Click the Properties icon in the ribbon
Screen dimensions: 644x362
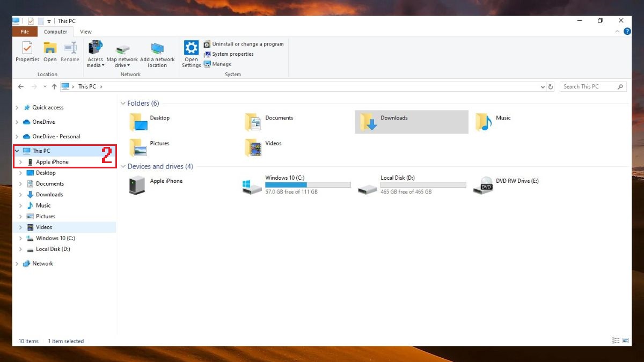(x=27, y=50)
